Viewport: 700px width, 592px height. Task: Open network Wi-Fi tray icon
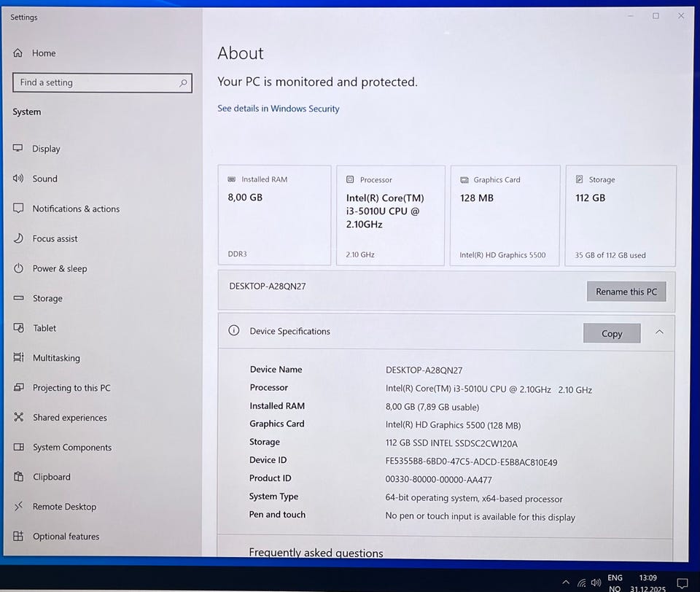(x=581, y=583)
